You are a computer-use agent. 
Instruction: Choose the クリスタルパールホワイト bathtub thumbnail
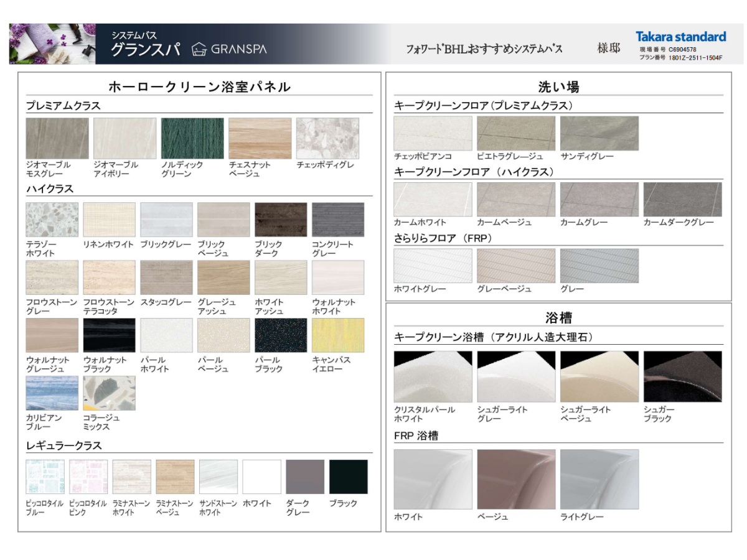[x=433, y=376]
